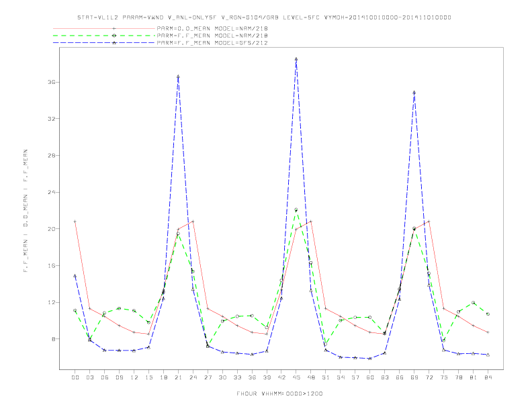Click the x-axis tick label 66

pos(400,377)
